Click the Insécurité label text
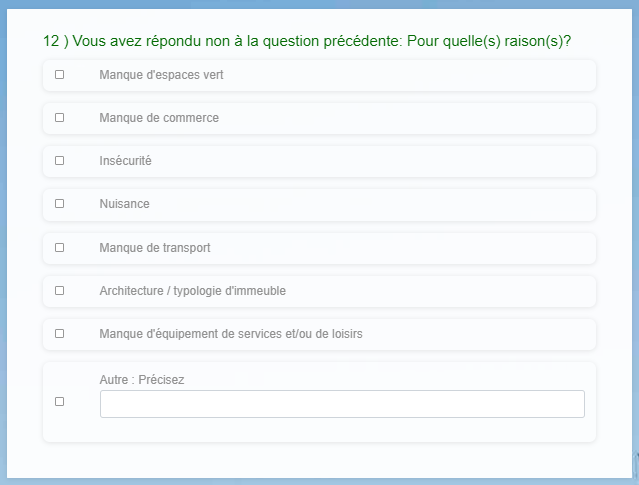This screenshot has height=485, width=639. pos(126,161)
